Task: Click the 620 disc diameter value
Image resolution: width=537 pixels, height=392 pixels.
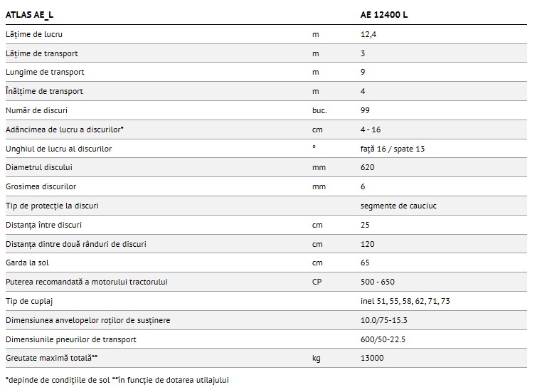Action: tap(368, 167)
